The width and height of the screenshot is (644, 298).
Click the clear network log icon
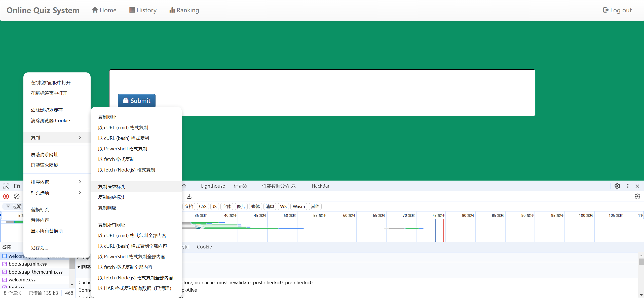pyautogui.click(x=17, y=196)
